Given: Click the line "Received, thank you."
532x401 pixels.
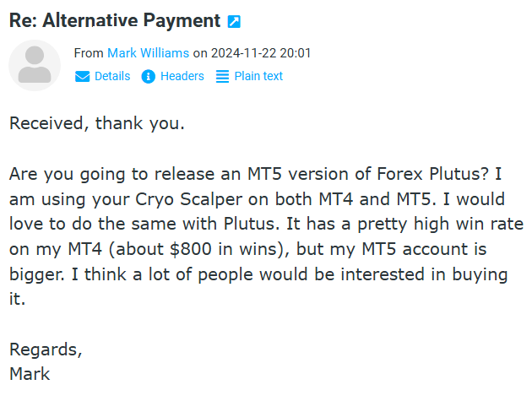Looking at the screenshot, I should 97,123.
